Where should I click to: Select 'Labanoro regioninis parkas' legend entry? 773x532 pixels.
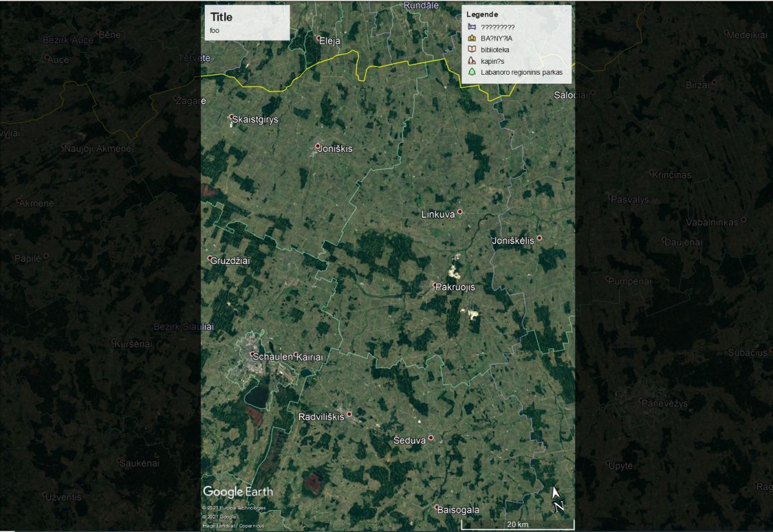pos(522,73)
